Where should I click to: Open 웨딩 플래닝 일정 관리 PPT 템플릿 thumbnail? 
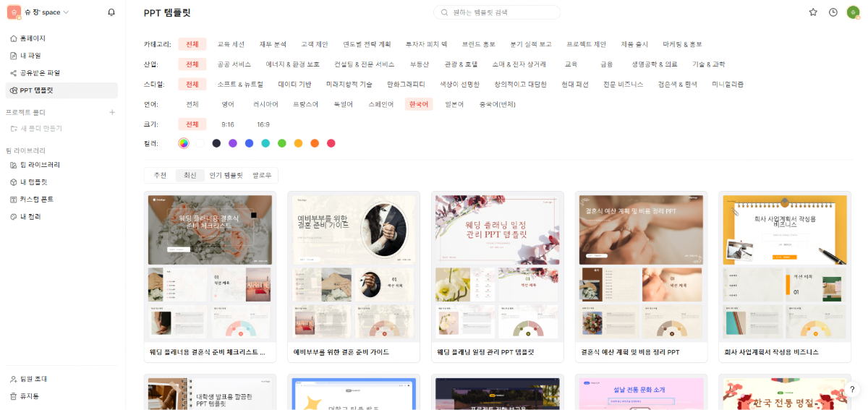point(498,267)
